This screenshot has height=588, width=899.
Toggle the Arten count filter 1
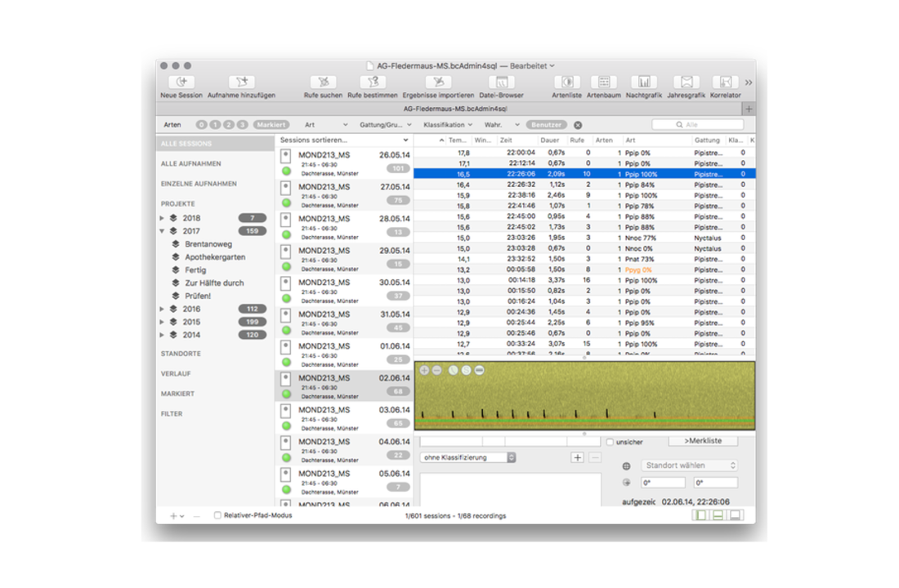click(x=215, y=125)
